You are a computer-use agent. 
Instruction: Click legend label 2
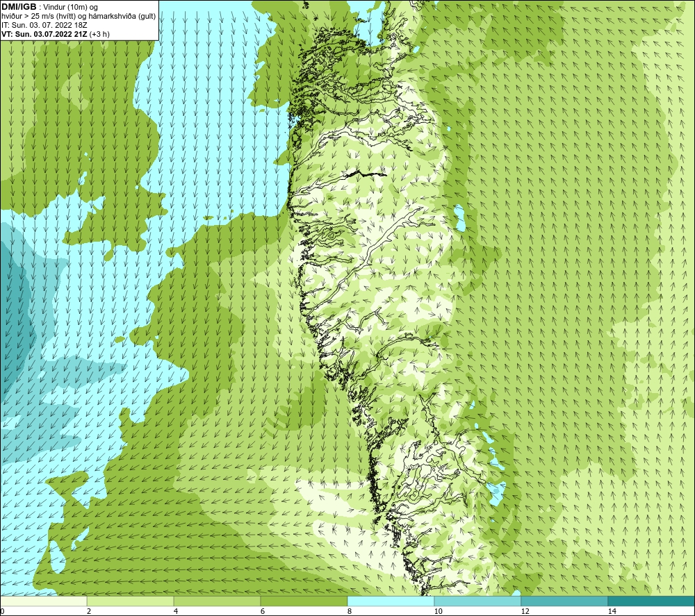[89, 611]
